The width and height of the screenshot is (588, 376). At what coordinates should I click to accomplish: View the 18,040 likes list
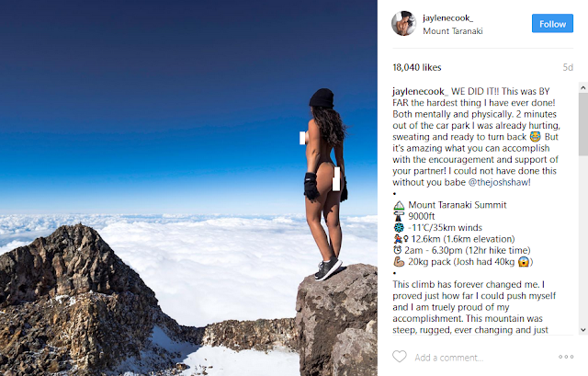417,67
